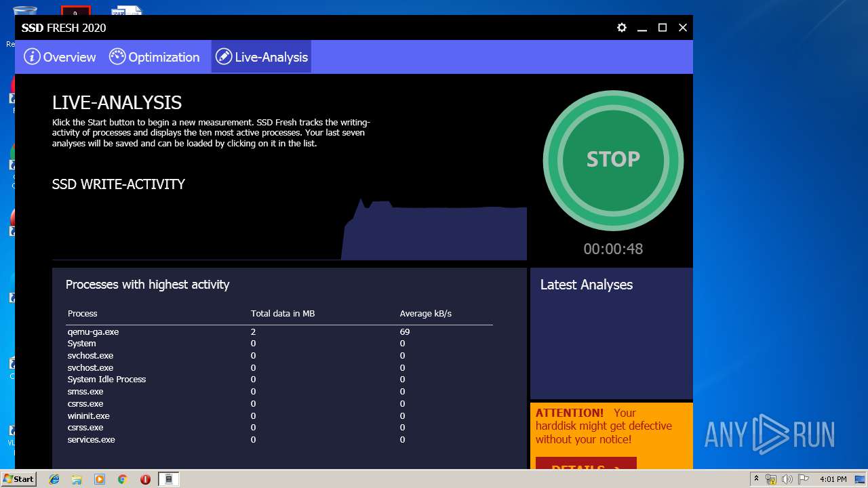Viewport: 868px width, 488px height.
Task: Click the Average kB/s column header
Action: click(x=425, y=313)
